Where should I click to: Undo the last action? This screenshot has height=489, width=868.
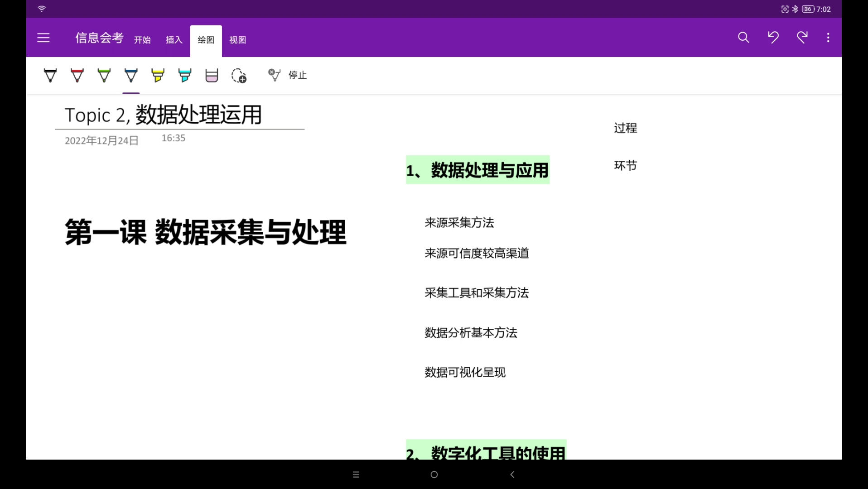tap(773, 37)
